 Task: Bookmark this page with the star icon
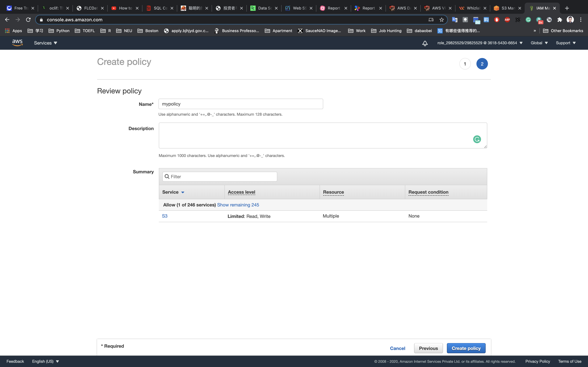tap(441, 20)
